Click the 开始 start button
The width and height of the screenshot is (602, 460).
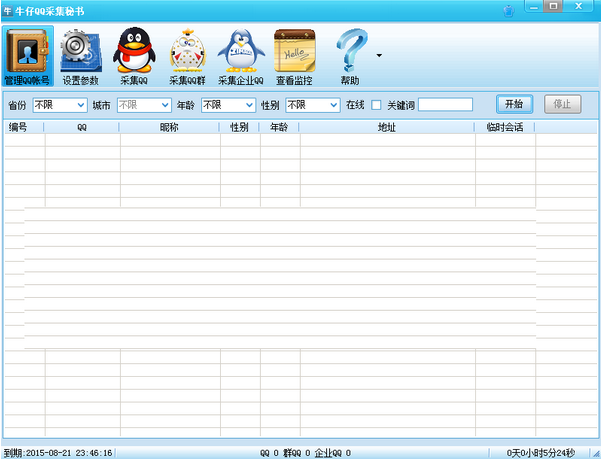coord(513,104)
